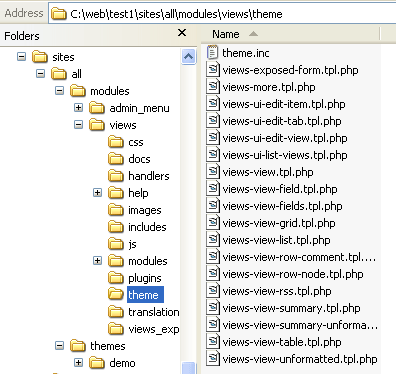396x374 pixels.
Task: Select file views-ui-list-views.tpl.php
Action: pos(285,155)
